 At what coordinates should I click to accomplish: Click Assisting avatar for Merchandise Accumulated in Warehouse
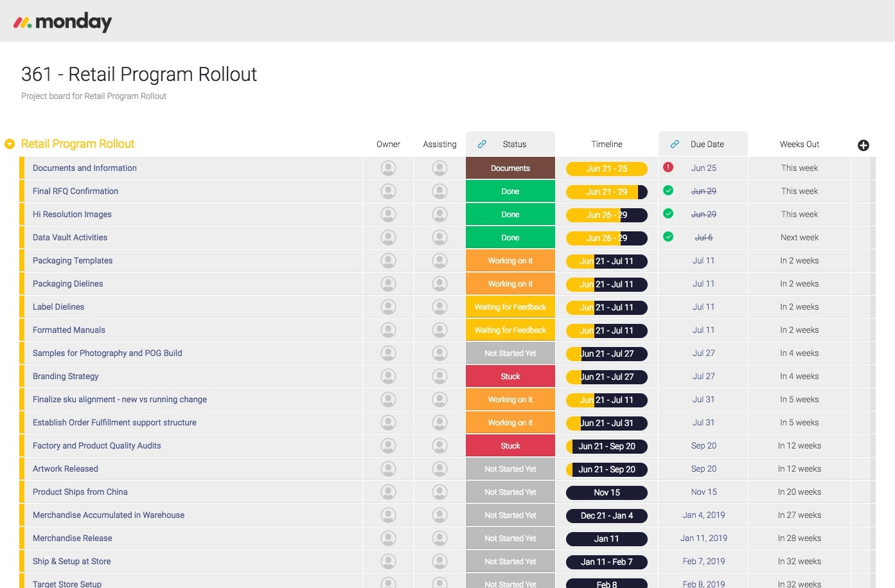tap(439, 515)
